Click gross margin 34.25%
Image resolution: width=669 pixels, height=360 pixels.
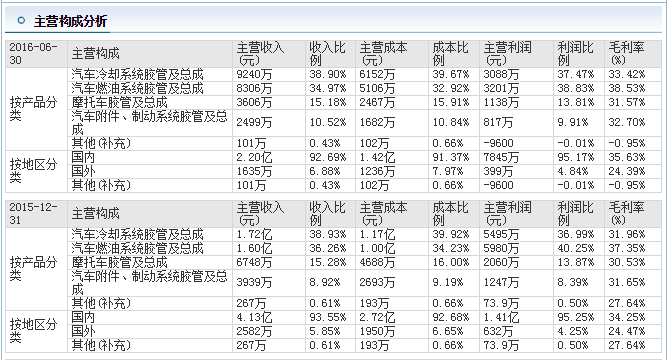626,317
